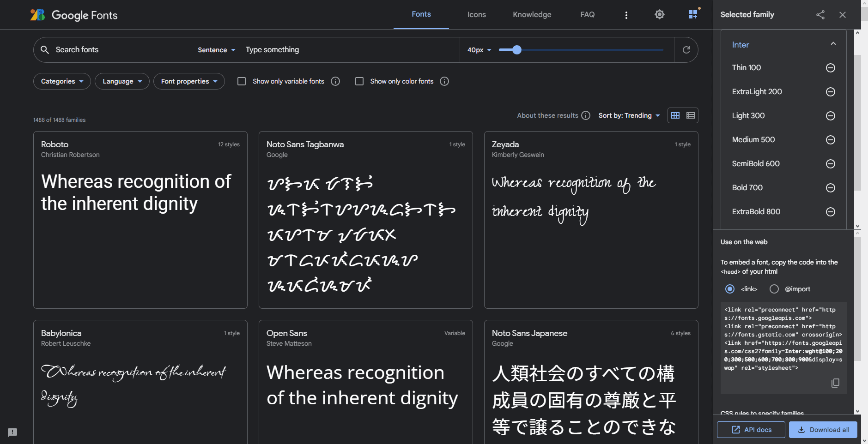868x444 pixels.
Task: Open the Zeyada font card
Action: tap(591, 220)
